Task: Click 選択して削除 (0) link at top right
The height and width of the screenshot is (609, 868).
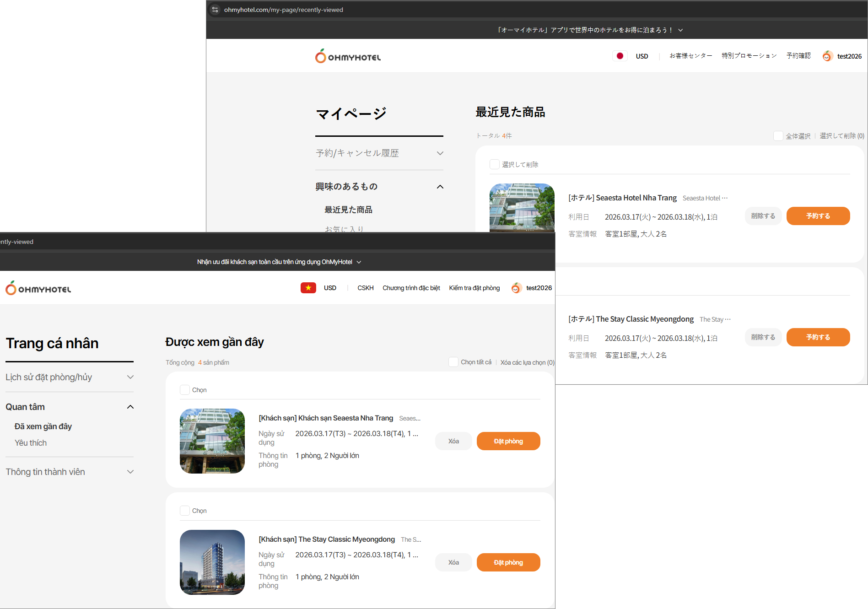Action: [x=842, y=136]
